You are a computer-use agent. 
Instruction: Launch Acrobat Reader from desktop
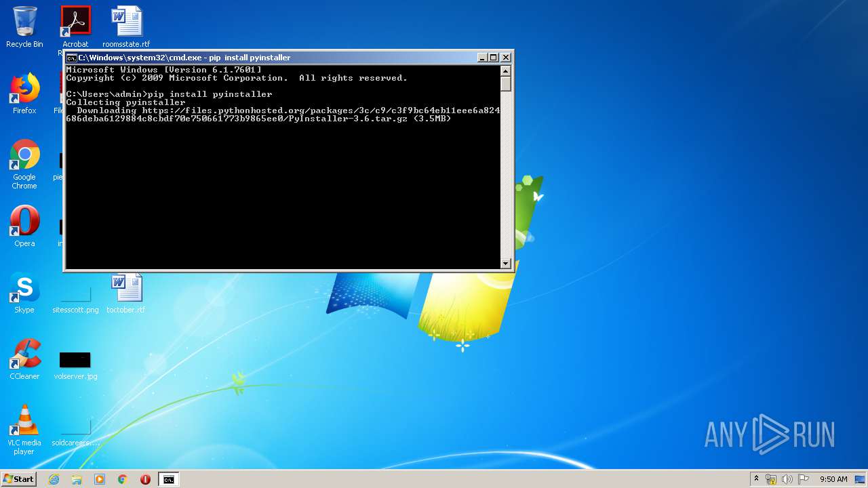pyautogui.click(x=75, y=27)
